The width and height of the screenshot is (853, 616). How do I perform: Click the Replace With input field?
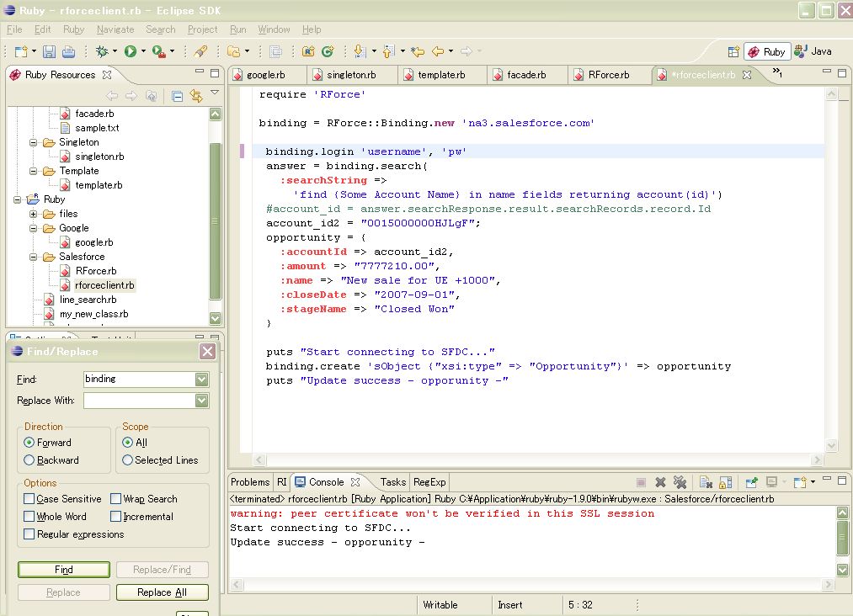[140, 401]
